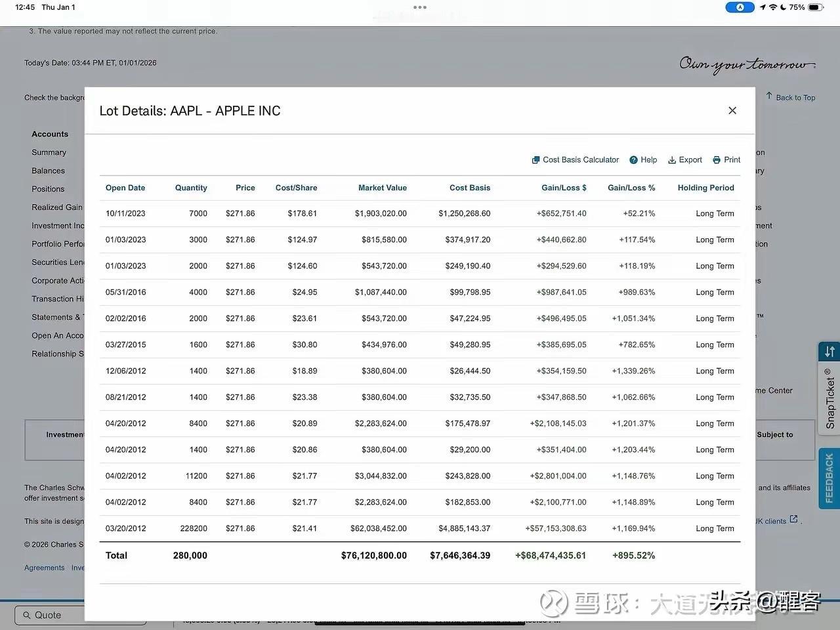This screenshot has width=840, height=630.
Task: Click the $1,903,020.00 market value cell
Action: [x=381, y=213]
